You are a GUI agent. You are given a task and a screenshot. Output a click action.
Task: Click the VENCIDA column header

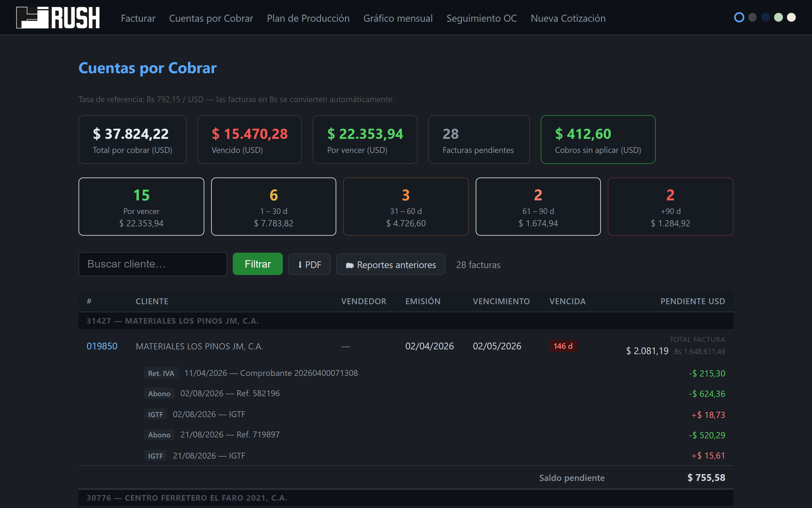tap(567, 301)
